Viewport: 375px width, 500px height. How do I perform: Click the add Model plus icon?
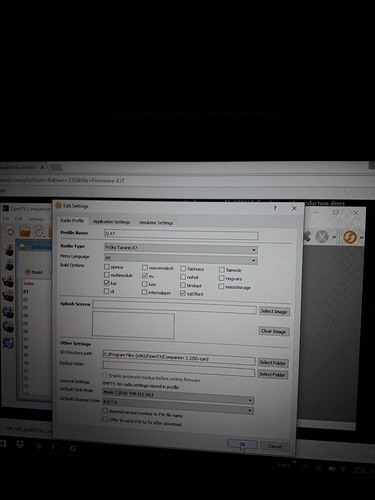[28, 272]
